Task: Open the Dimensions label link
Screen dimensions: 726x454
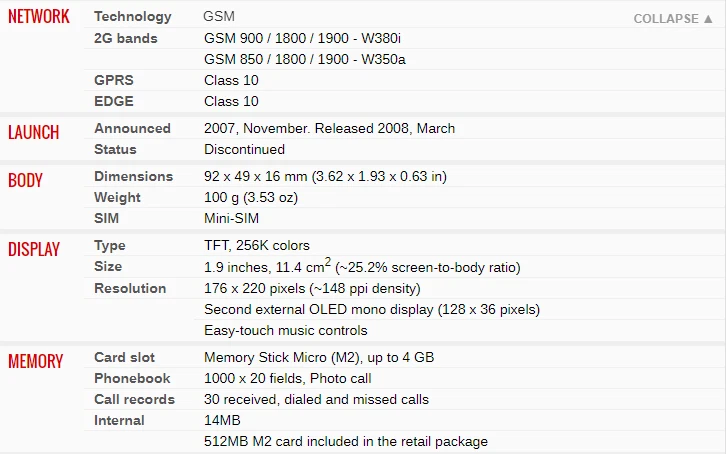Action: pyautogui.click(x=133, y=176)
